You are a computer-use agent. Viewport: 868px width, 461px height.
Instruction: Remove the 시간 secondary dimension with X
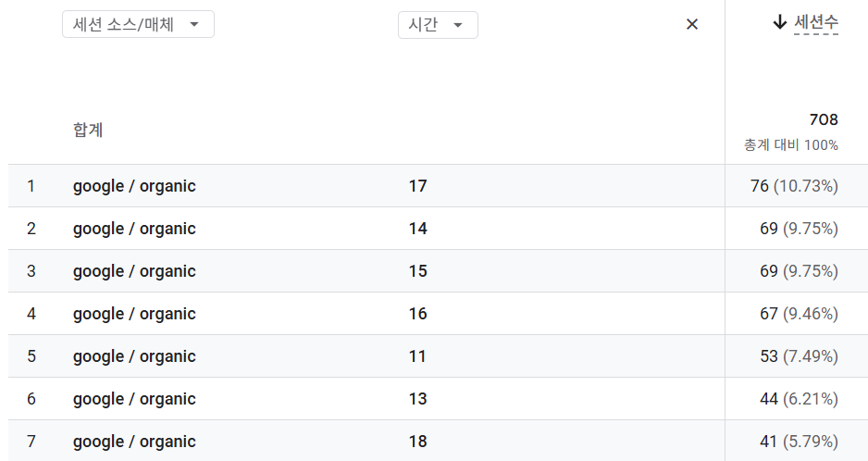pos(692,25)
